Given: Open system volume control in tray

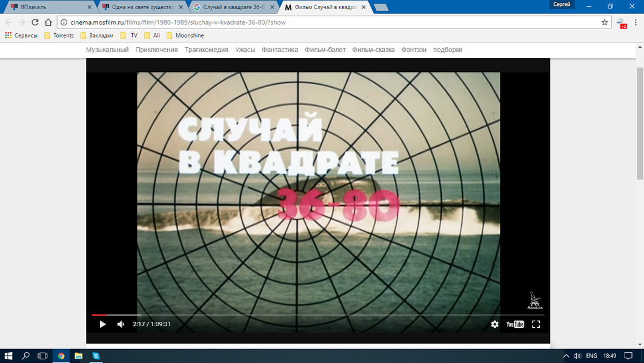Looking at the screenshot, I should click(x=577, y=356).
